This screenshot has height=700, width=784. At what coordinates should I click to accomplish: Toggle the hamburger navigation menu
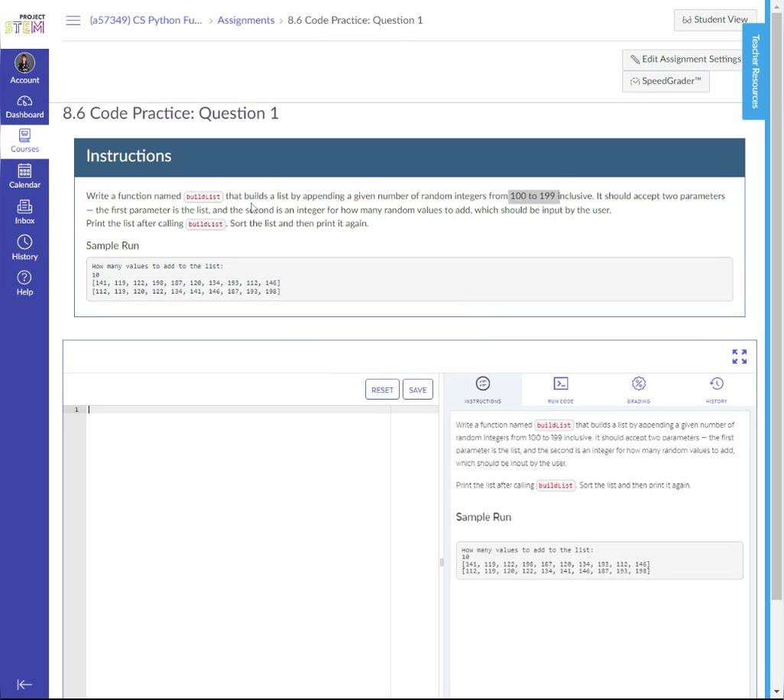point(73,21)
